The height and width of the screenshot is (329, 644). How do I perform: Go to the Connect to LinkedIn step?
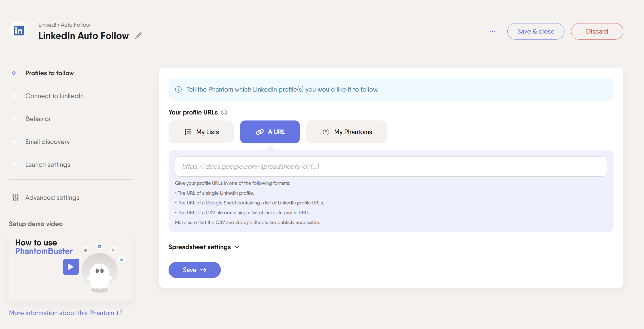coord(54,96)
